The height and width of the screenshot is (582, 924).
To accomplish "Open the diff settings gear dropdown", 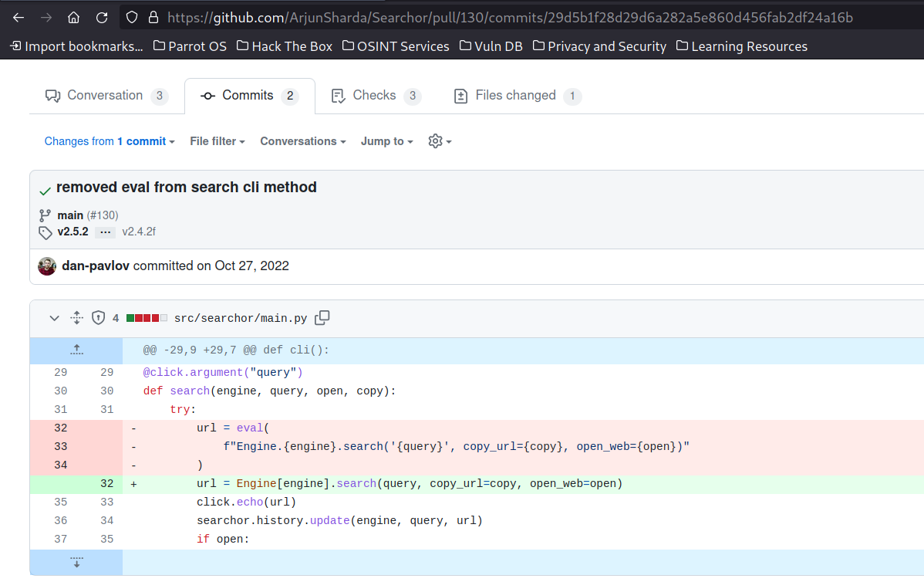I will [440, 141].
